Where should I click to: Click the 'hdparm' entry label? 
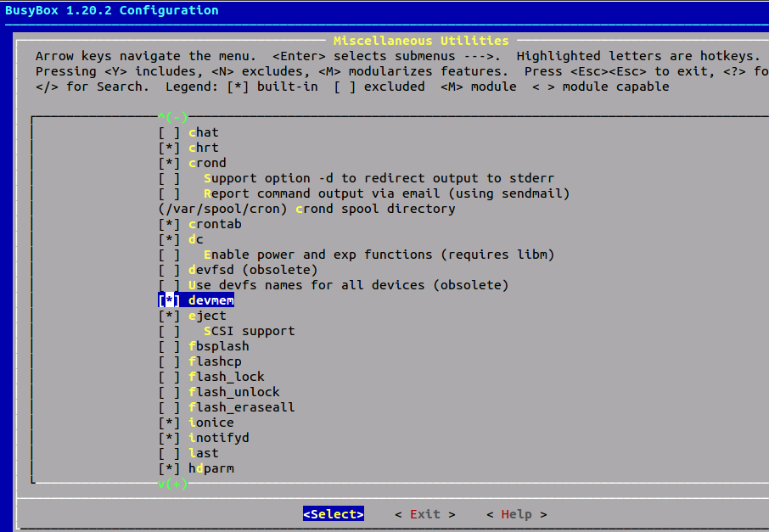tap(211, 468)
